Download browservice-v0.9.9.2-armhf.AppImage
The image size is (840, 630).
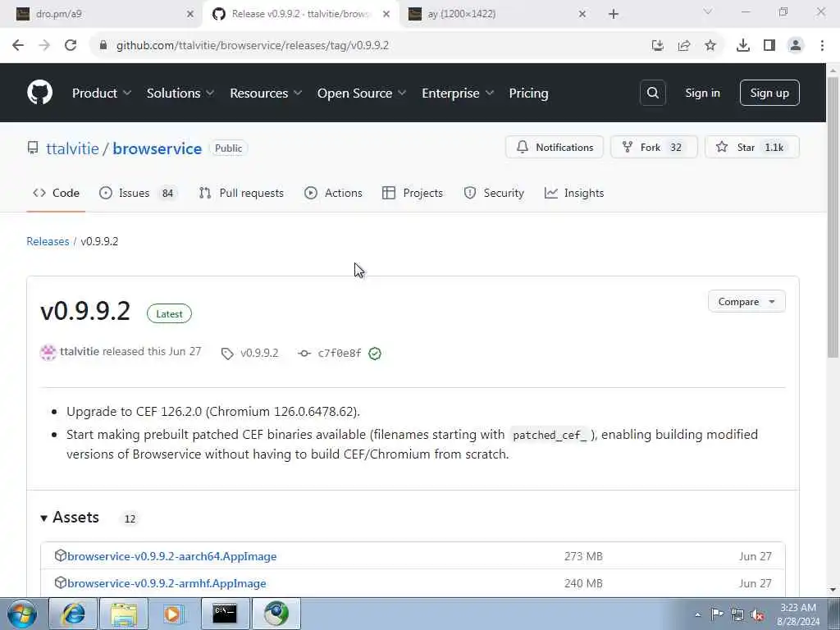167,583
